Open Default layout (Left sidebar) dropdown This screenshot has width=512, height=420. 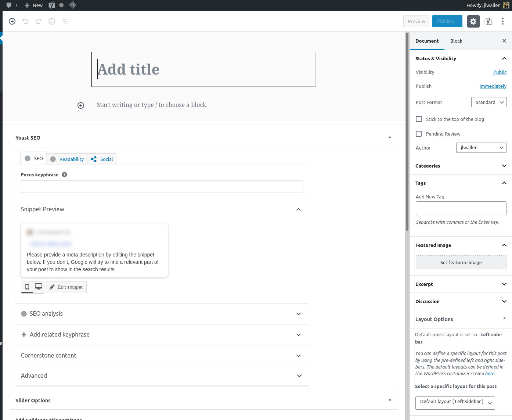click(x=455, y=403)
